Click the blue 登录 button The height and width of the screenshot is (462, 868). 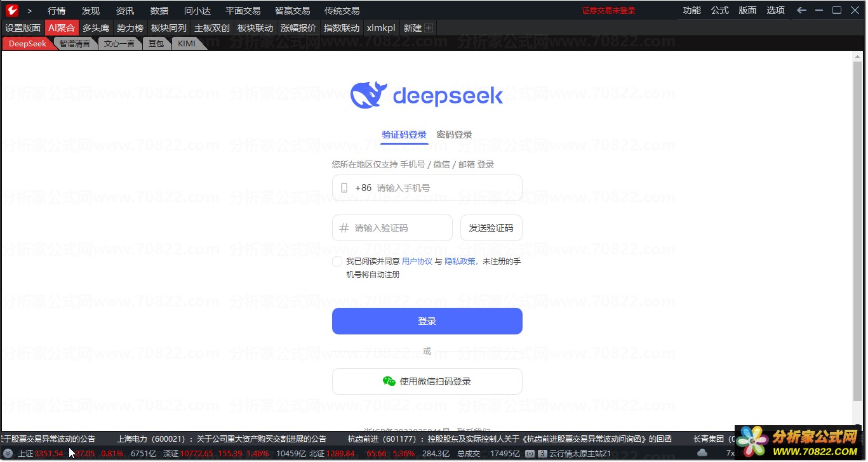pos(427,321)
